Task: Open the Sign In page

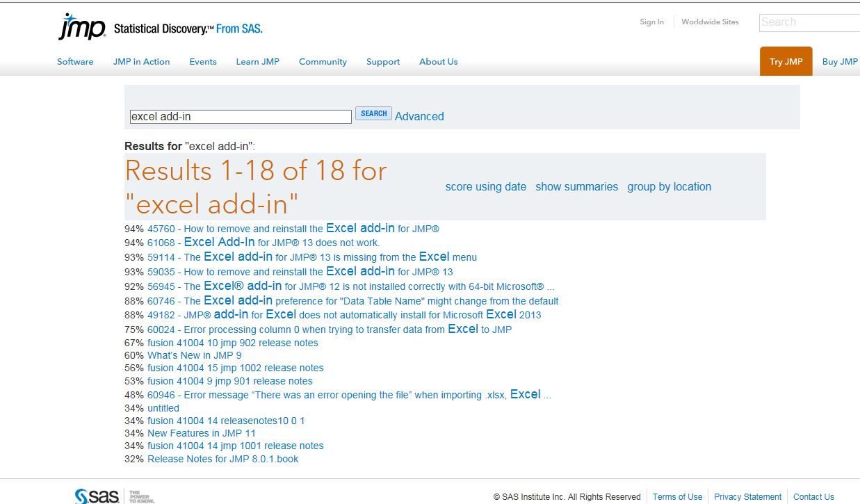Action: pos(651,22)
